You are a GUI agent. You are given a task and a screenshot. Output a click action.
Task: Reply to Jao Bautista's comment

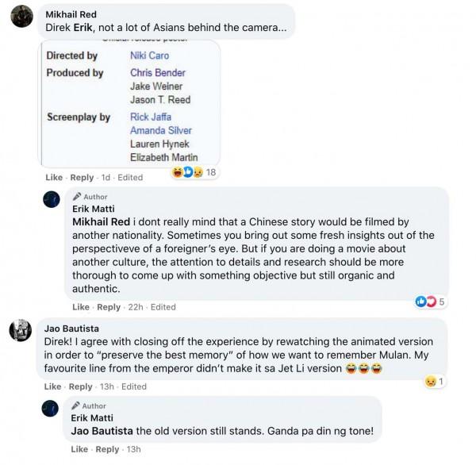(x=81, y=386)
